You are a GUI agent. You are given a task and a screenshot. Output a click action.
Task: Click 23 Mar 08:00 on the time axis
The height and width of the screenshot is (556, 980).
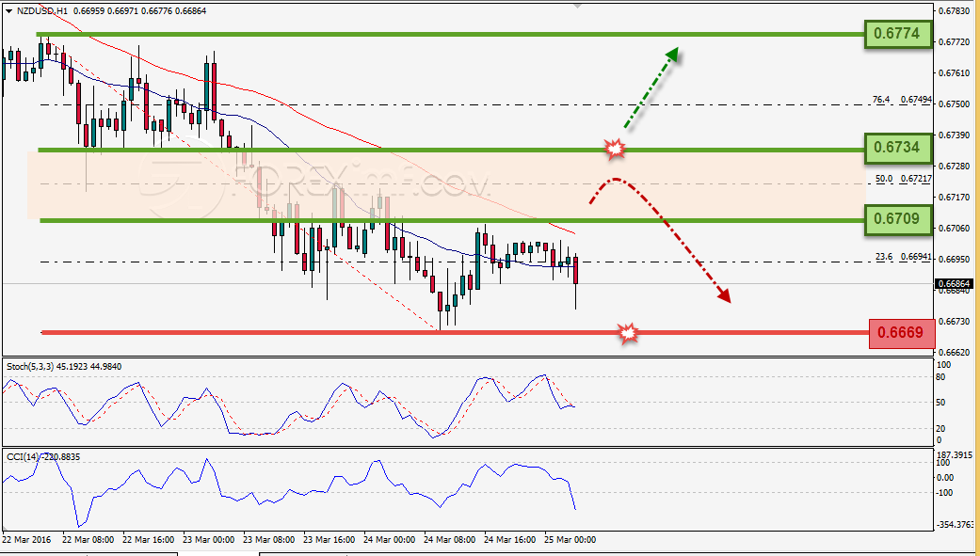(268, 540)
